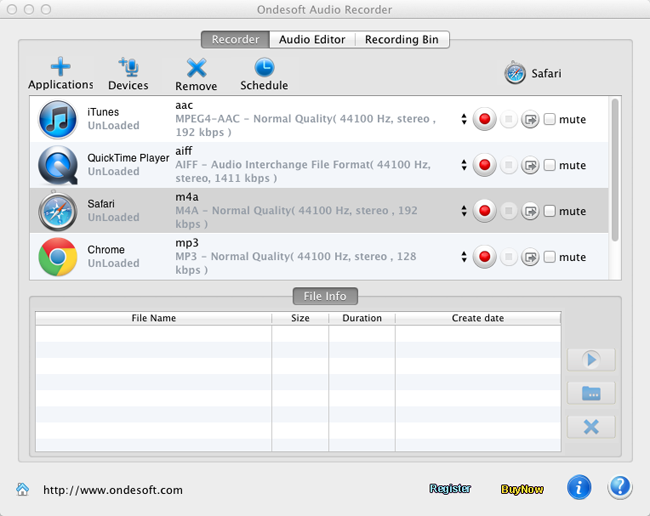Switch to the Audio Editor tab
Screen dimensions: 650x516
click(x=312, y=40)
